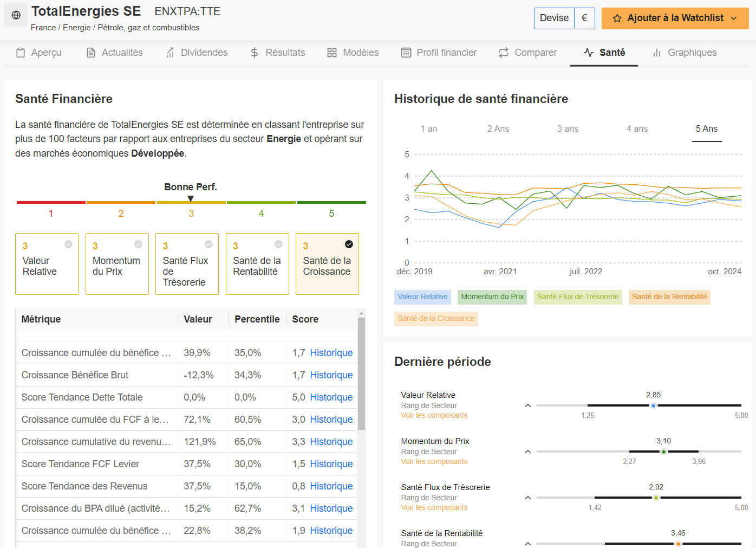Click the Profil financier calendar icon
This screenshot has width=756, height=548.
point(406,53)
